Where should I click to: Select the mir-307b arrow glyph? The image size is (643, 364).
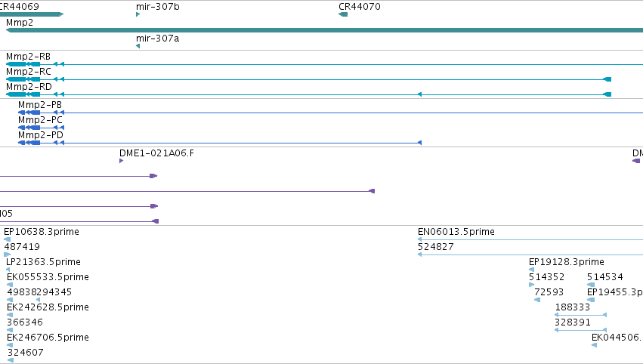(138, 14)
